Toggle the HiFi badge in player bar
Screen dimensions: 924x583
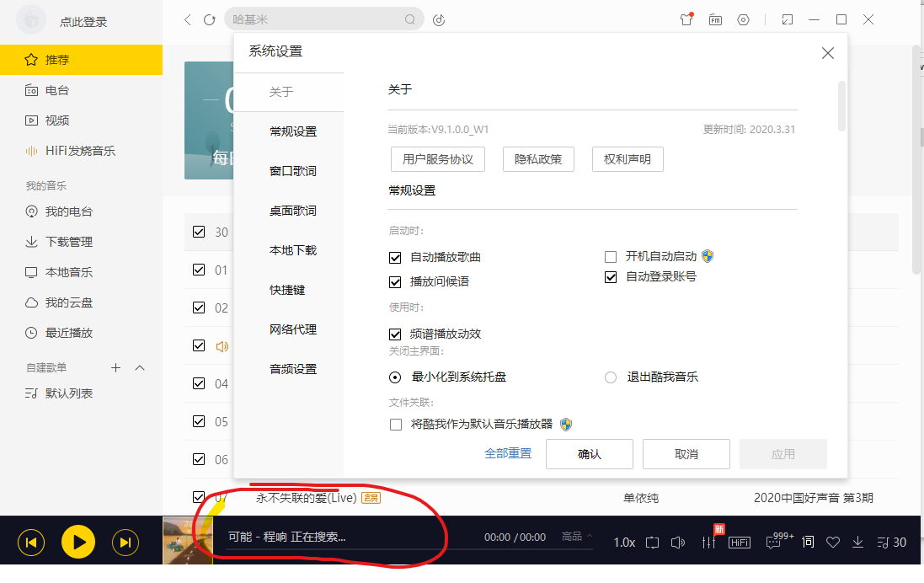point(740,543)
